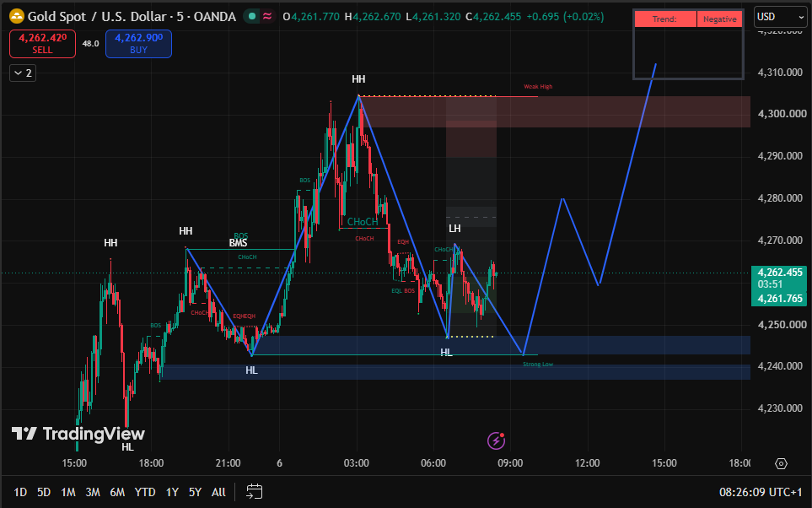The width and height of the screenshot is (812, 508).
Task: Click the large CHoCH label
Action: pos(363,222)
